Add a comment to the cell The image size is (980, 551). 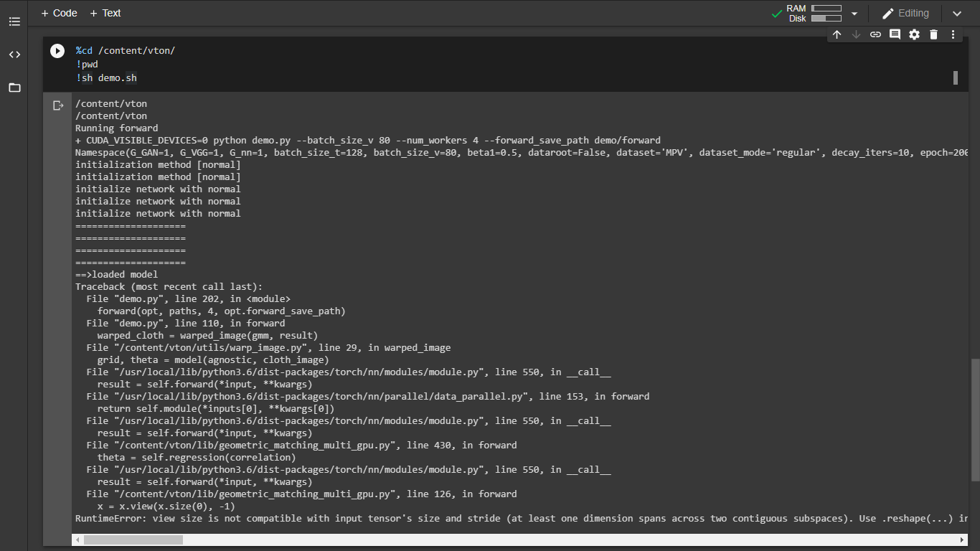pos(894,34)
